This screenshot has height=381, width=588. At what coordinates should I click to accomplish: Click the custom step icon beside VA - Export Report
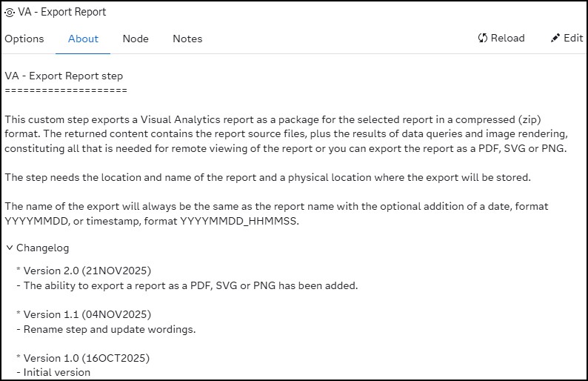pos(10,13)
